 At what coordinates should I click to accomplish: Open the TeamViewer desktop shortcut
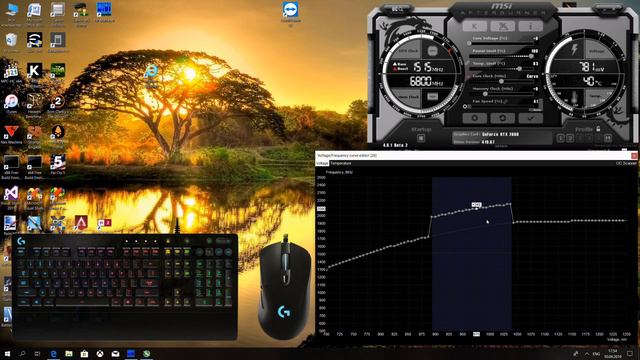[290, 13]
